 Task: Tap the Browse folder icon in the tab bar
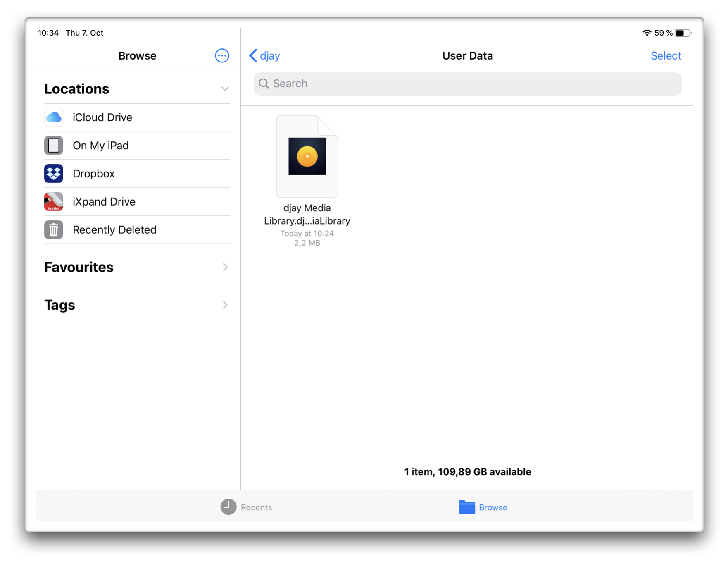coord(466,507)
